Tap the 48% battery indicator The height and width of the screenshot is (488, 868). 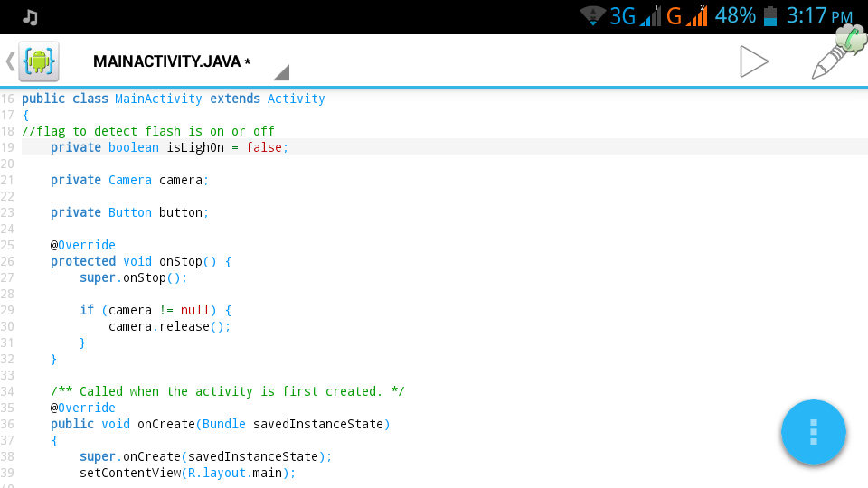click(746, 15)
